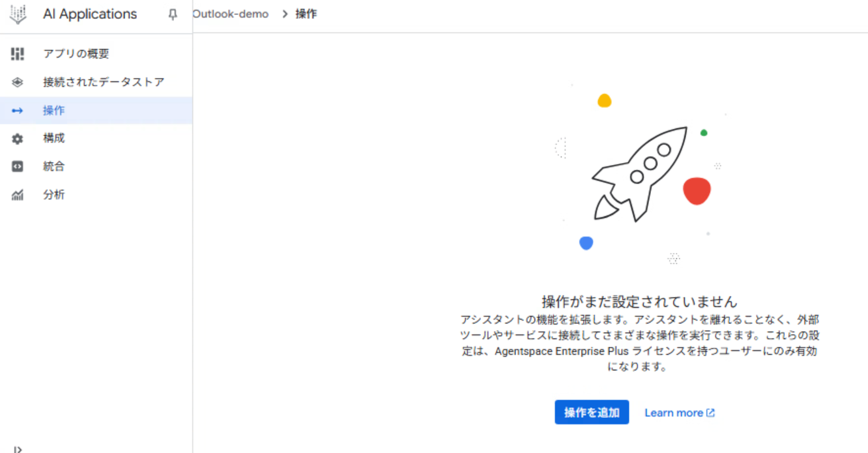Click the AI Applications product logo icon
The width and height of the screenshot is (868, 453).
point(17,14)
